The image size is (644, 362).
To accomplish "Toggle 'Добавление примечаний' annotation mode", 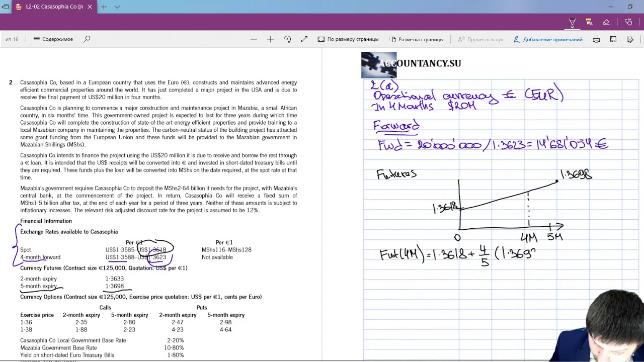I will [548, 39].
